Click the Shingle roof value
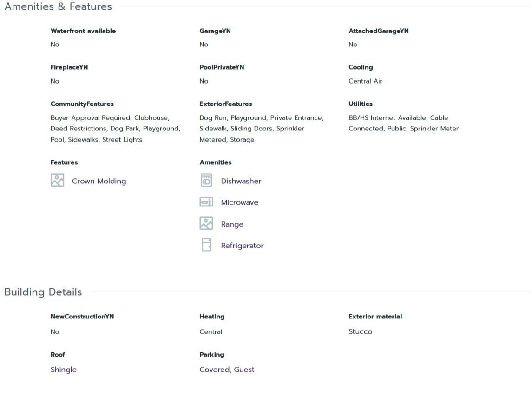532x396 pixels. click(64, 370)
